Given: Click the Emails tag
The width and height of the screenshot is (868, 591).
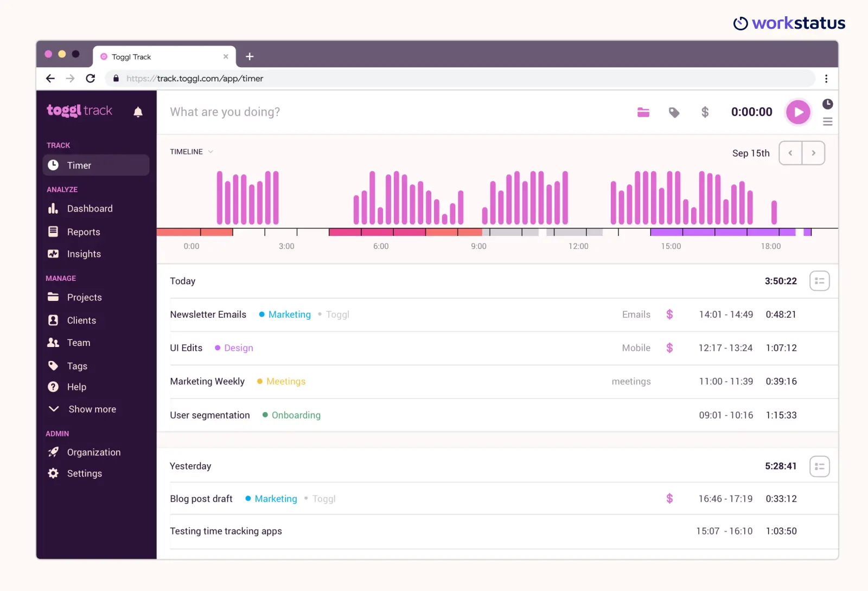Looking at the screenshot, I should pos(636,314).
